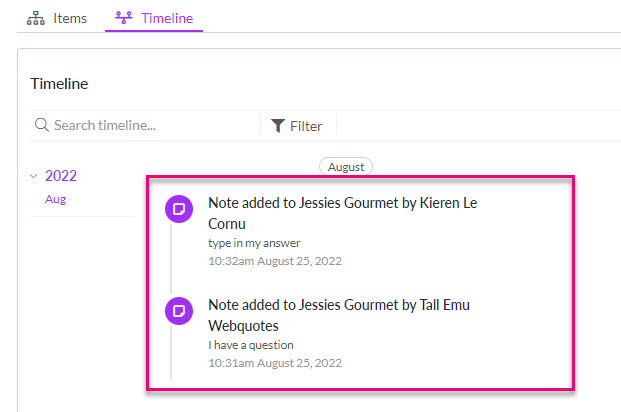The height and width of the screenshot is (412, 621).
Task: Open the Filter button
Action: pyautogui.click(x=297, y=126)
